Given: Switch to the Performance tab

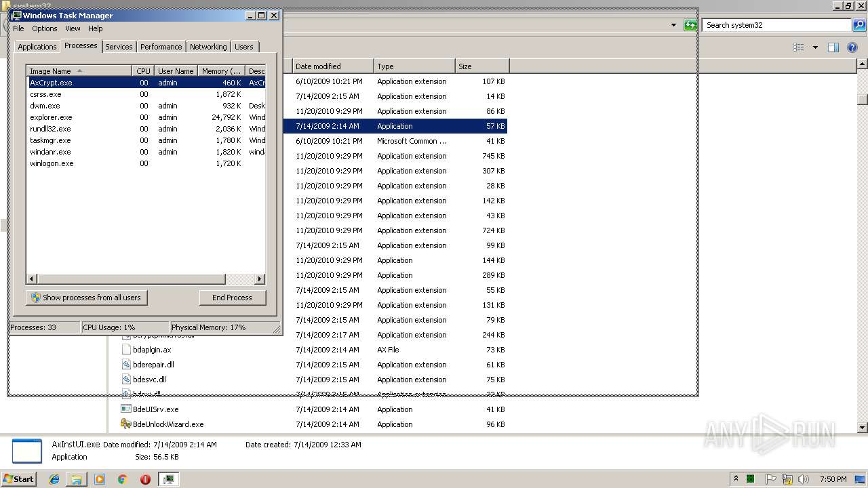Looking at the screenshot, I should [161, 47].
